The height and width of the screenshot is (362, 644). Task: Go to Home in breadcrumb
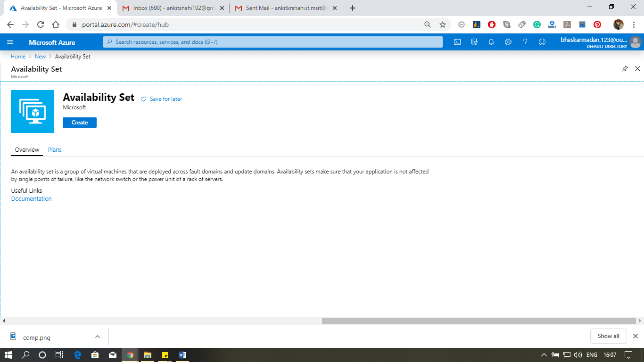18,57
